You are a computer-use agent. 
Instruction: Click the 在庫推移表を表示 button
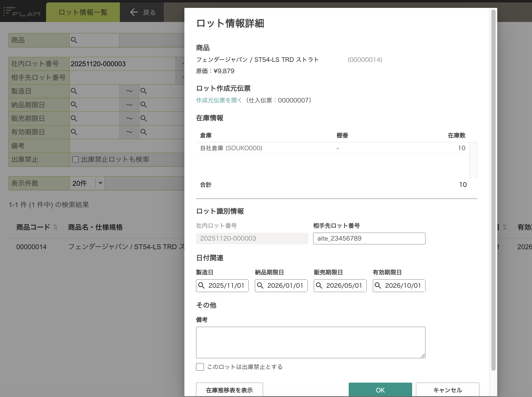click(229, 390)
